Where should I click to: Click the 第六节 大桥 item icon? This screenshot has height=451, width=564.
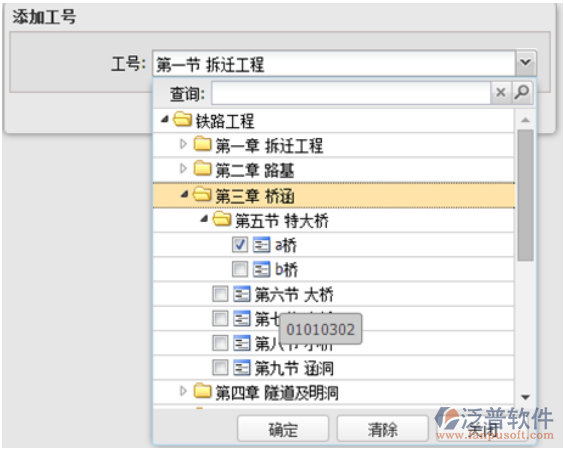pyautogui.click(x=242, y=294)
